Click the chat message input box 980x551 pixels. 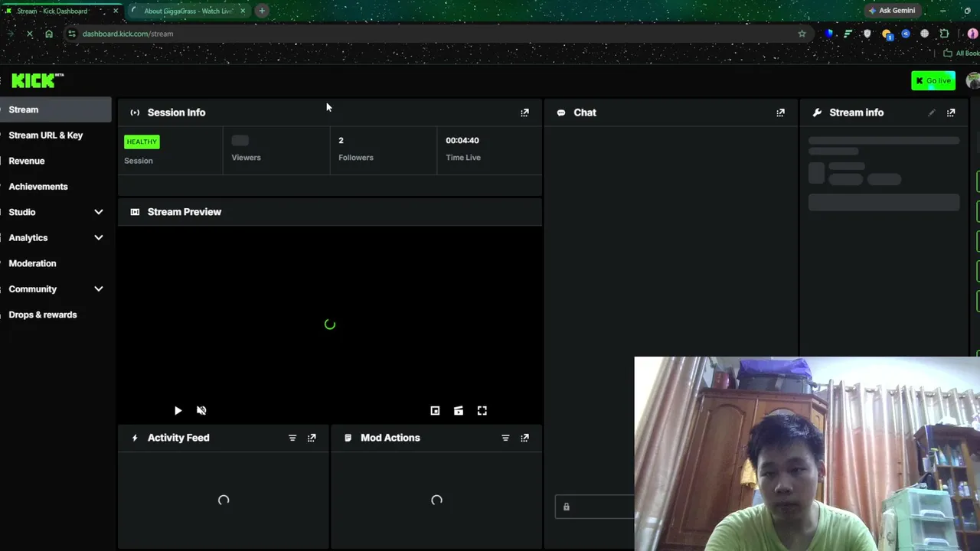point(595,507)
